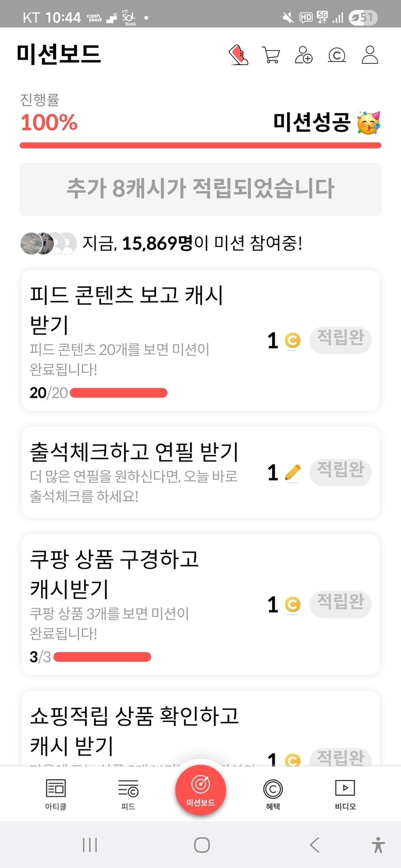The height and width of the screenshot is (868, 401).
Task: Tap the red sneaker icon in header
Action: [x=238, y=55]
